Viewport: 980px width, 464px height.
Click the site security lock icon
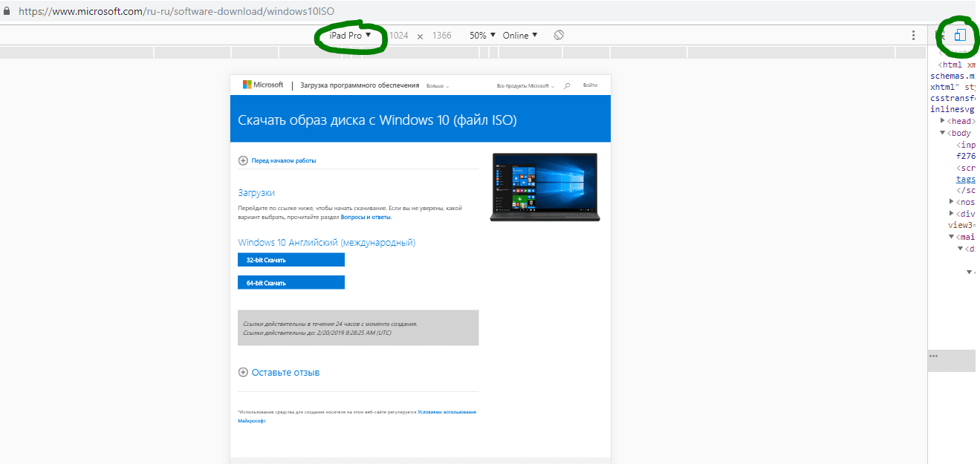coord(6,11)
